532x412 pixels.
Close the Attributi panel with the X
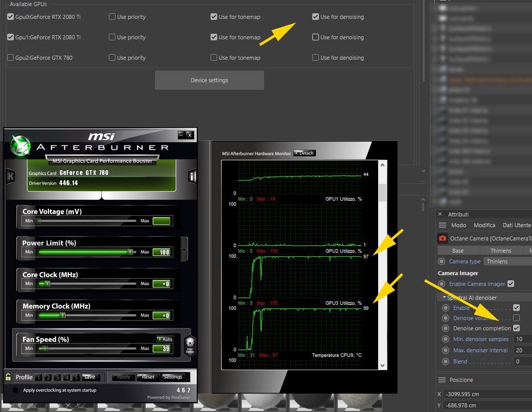pyautogui.click(x=440, y=214)
